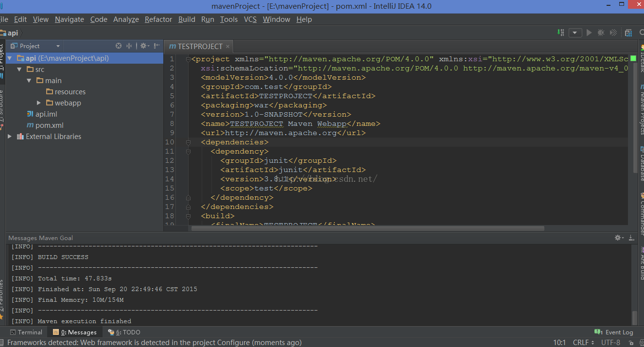Select the api.iml file
This screenshot has width=644, height=347.
coord(41,114)
